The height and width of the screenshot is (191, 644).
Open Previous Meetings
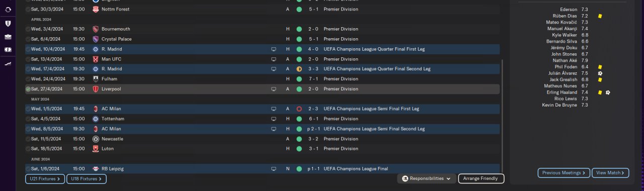tap(564, 173)
